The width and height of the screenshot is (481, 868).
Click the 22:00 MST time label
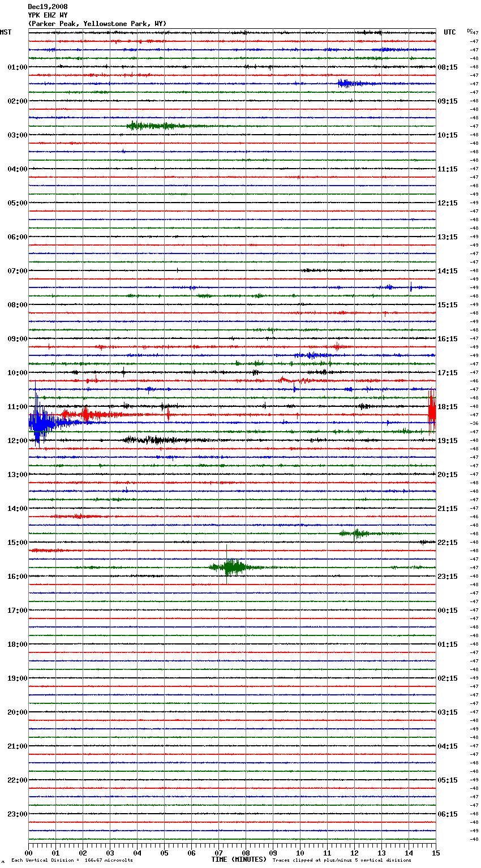18,780
